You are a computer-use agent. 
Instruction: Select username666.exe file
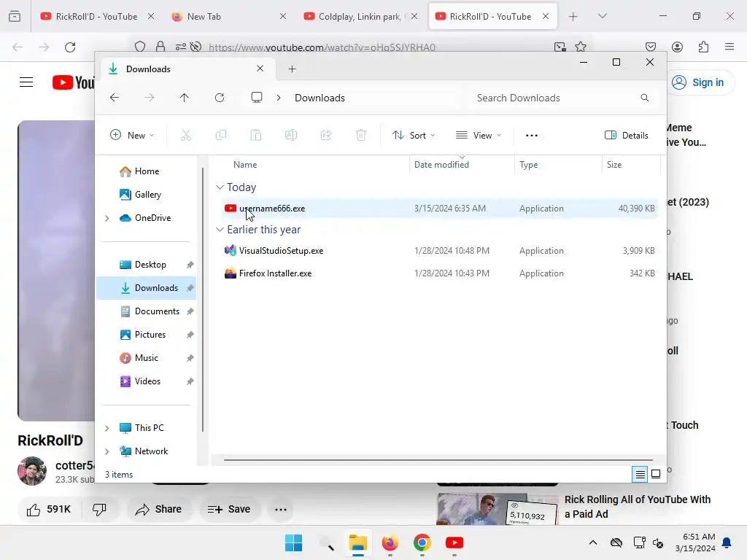(x=439, y=209)
